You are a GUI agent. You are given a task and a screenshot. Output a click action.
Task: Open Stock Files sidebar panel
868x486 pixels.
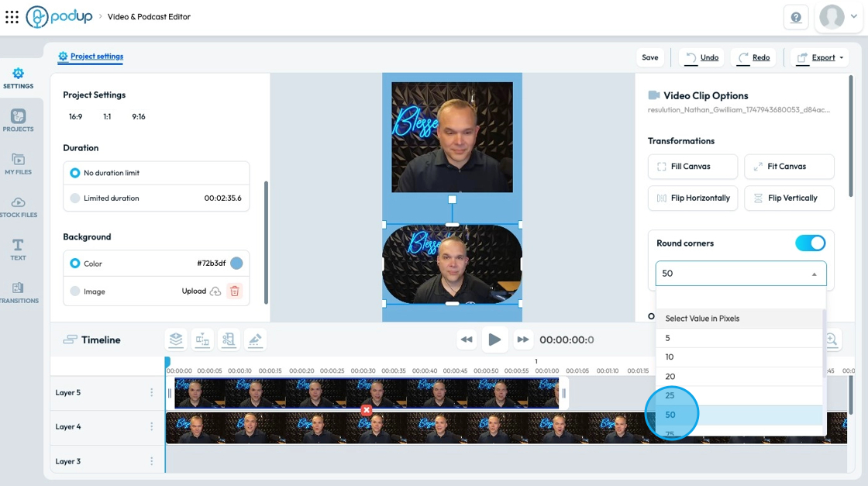19,206
